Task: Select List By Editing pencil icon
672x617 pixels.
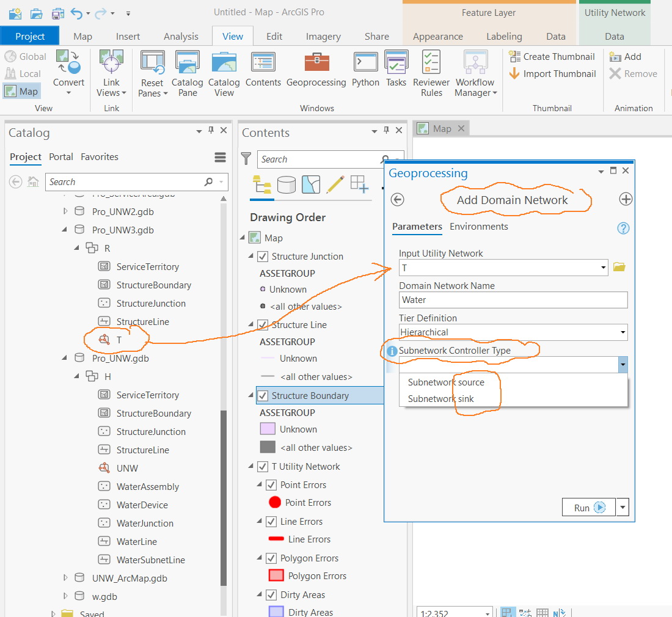Action: point(335,184)
